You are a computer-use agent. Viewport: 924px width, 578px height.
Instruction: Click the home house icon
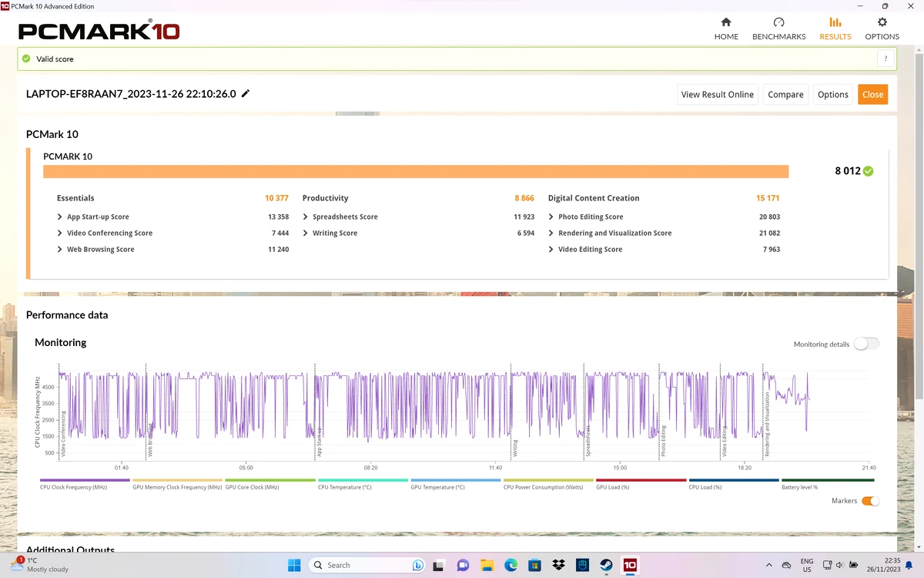tap(726, 22)
